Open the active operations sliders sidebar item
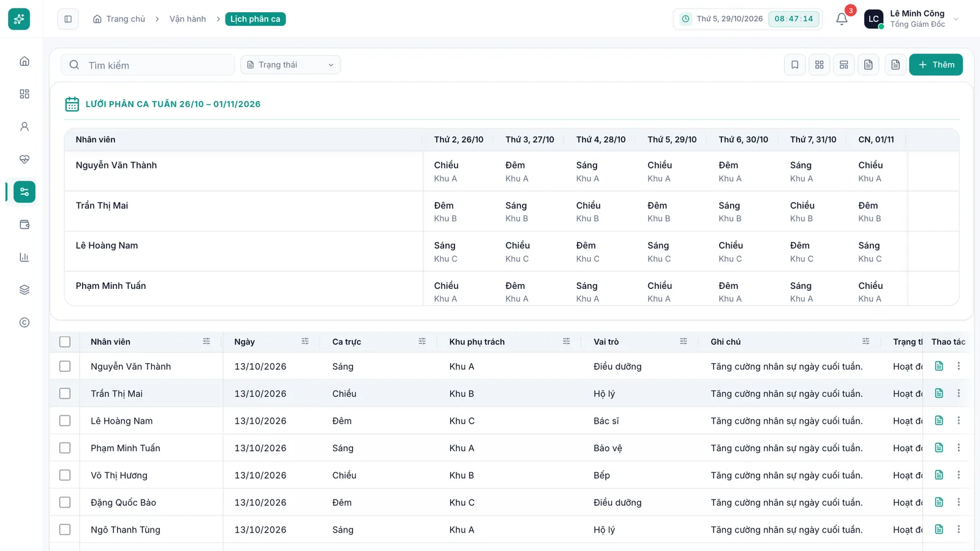 pos(24,192)
